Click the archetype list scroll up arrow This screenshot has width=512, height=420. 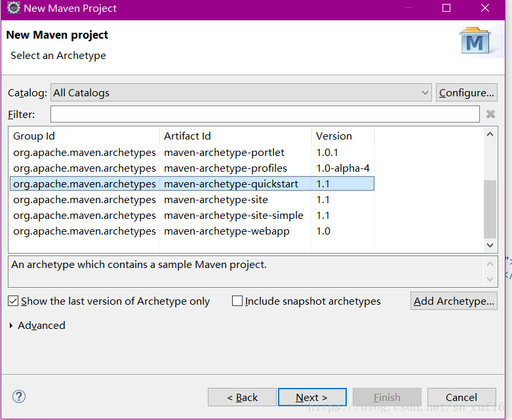click(x=490, y=134)
